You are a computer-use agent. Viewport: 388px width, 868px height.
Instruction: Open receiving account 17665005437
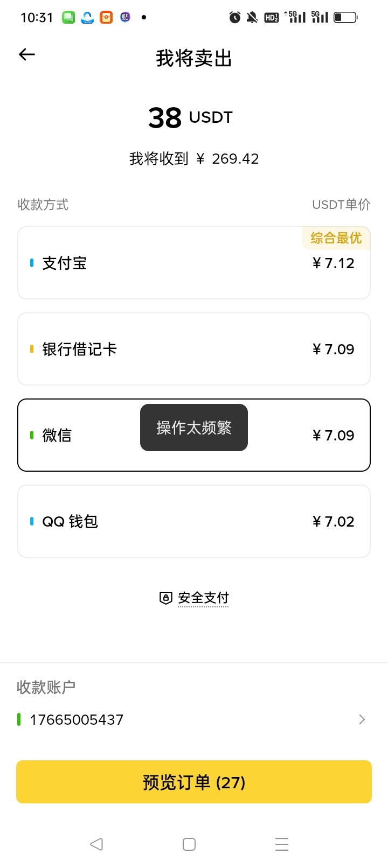[x=77, y=719]
